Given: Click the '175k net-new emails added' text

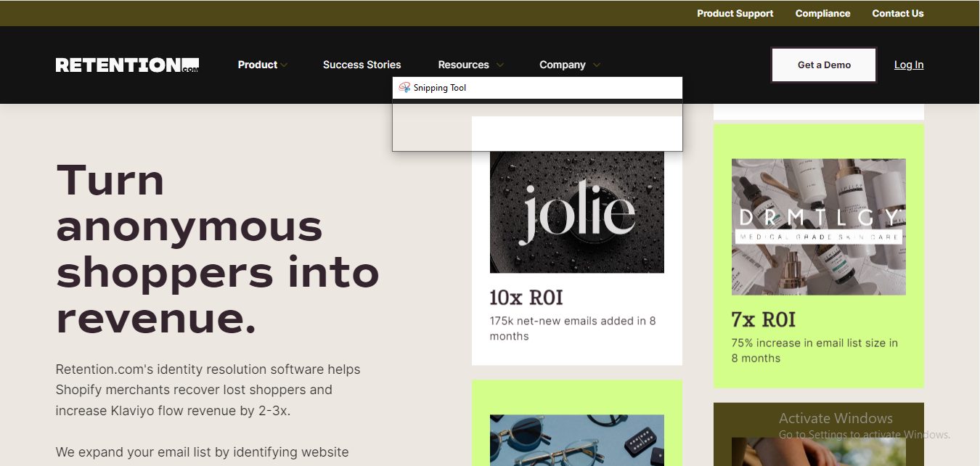Looking at the screenshot, I should pos(573,328).
